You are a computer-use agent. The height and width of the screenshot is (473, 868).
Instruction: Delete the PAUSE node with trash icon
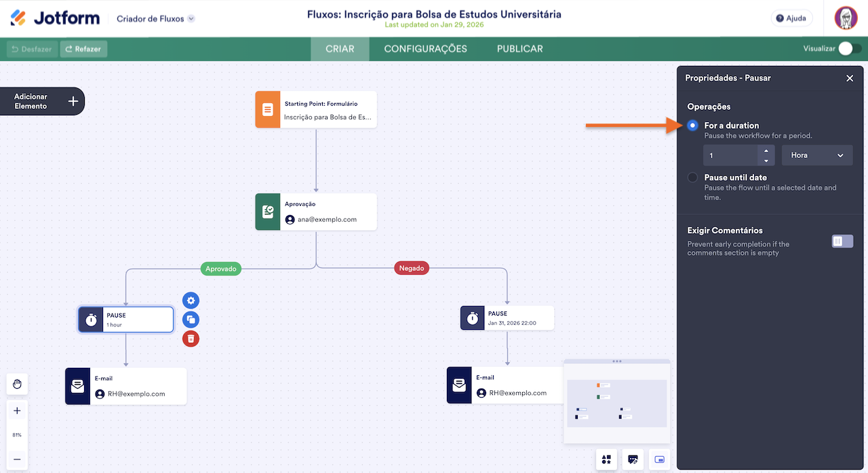pos(191,339)
